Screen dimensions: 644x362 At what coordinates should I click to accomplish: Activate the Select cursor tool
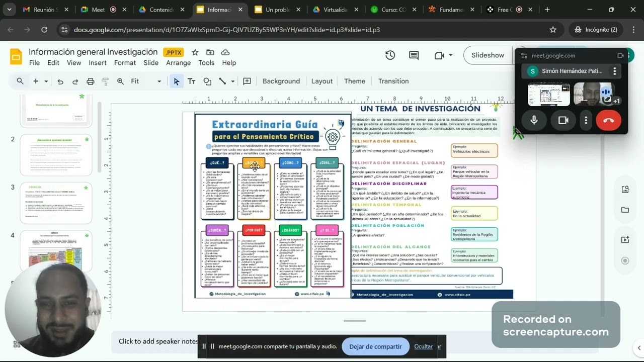[176, 81]
